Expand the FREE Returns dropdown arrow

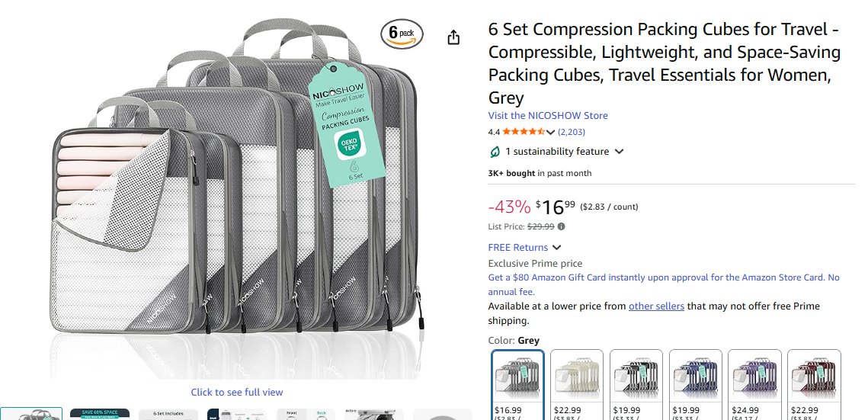tap(557, 248)
